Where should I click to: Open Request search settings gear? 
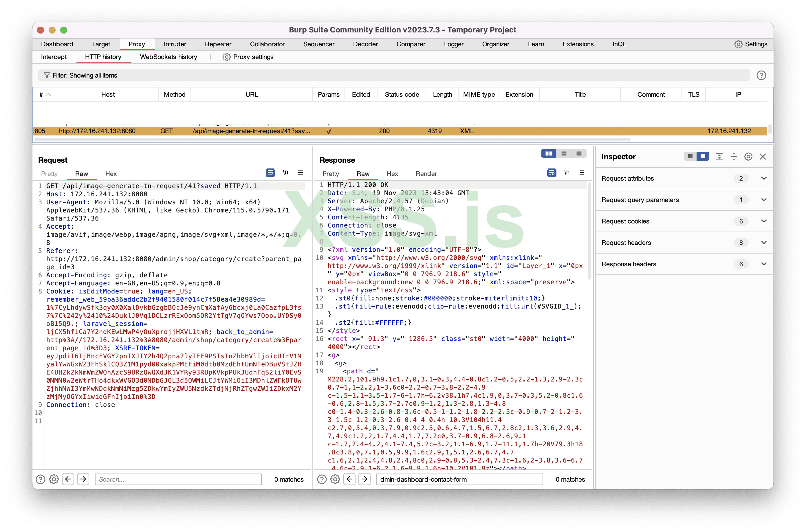click(x=54, y=479)
